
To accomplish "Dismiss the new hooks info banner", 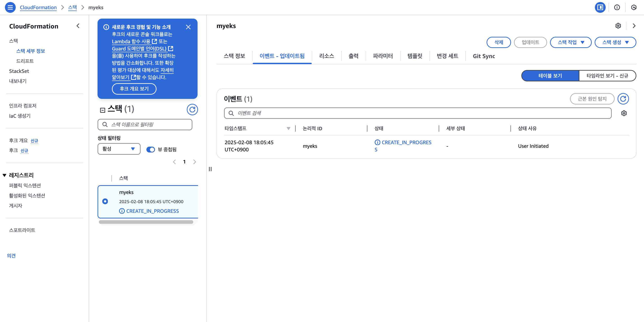I will [x=188, y=27].
